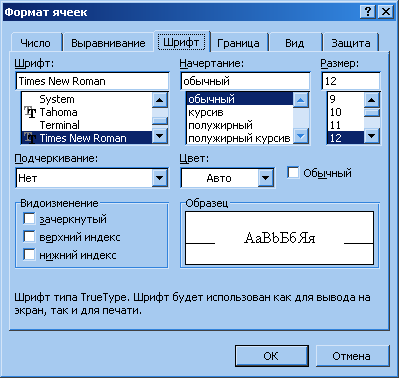Screen dimensions: 399x378
Task: Click the size list scrollbar thumb
Action: pyautogui.click(x=372, y=113)
